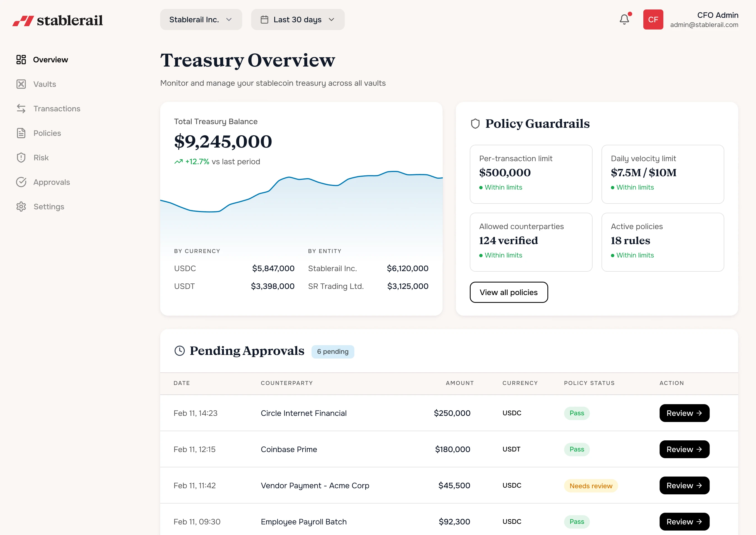Click the 6 pending badge
Image resolution: width=756 pixels, height=535 pixels.
coord(333,352)
